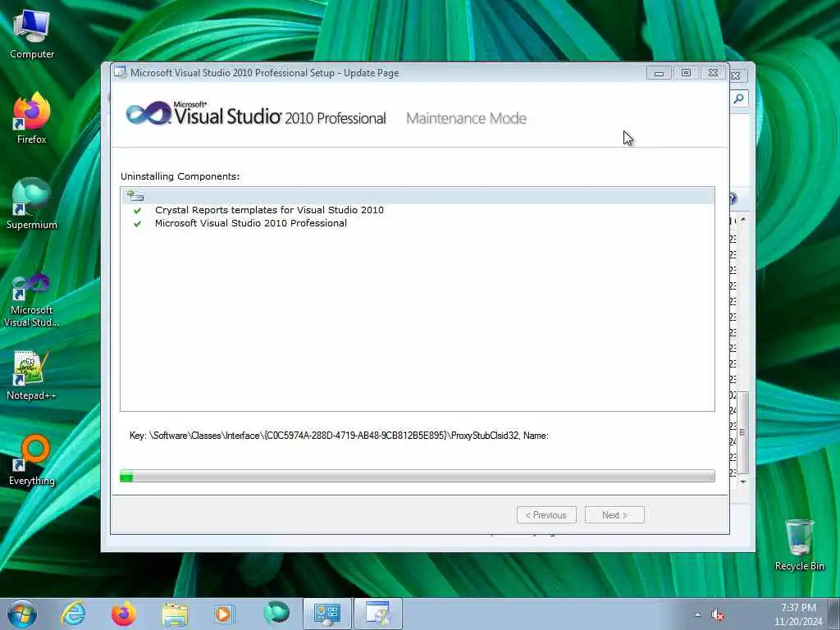The image size is (840, 630).
Task: Select the Microsoft Visual Studio desktop shortcut
Action: pos(32,299)
